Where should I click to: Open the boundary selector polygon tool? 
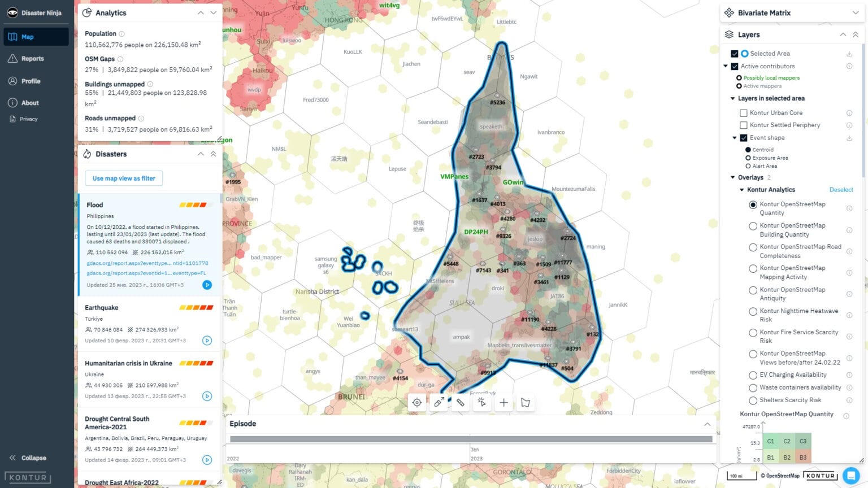tap(525, 402)
